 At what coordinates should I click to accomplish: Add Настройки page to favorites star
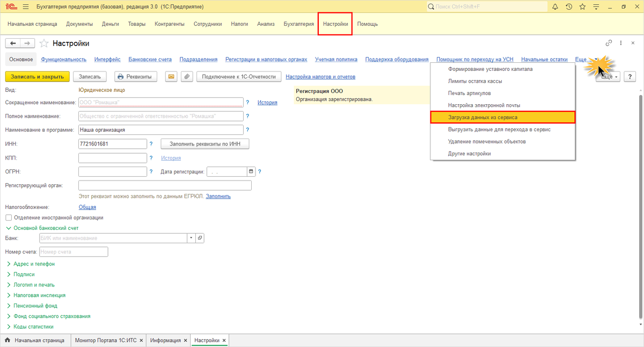45,44
